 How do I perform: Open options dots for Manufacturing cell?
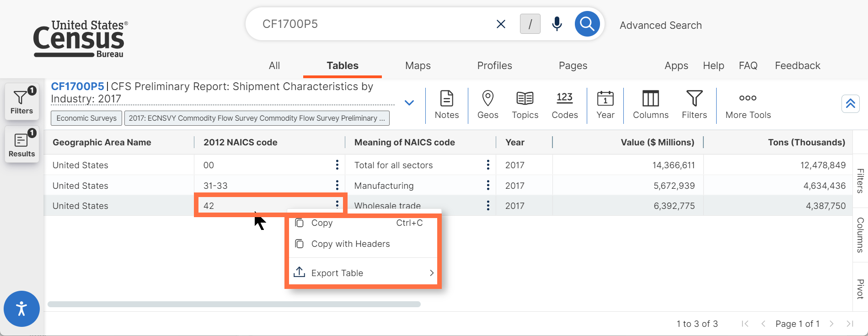tap(488, 185)
